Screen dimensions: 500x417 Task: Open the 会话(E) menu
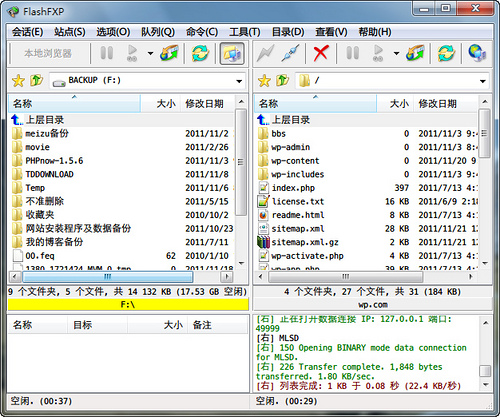[x=28, y=32]
